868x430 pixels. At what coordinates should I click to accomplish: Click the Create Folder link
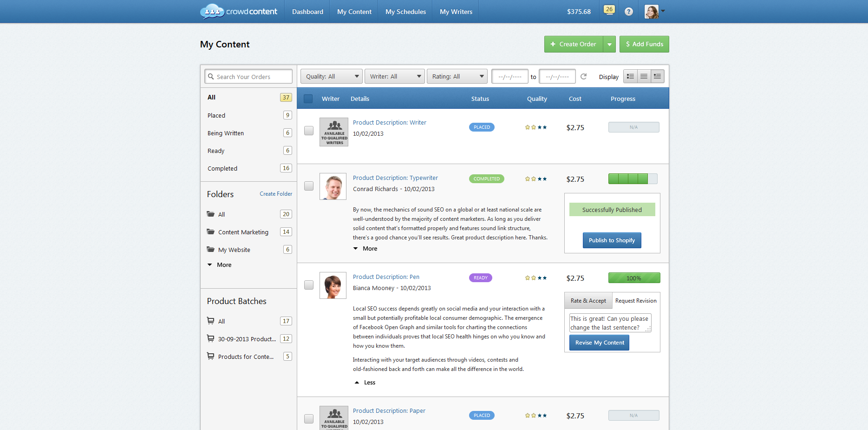(x=276, y=193)
